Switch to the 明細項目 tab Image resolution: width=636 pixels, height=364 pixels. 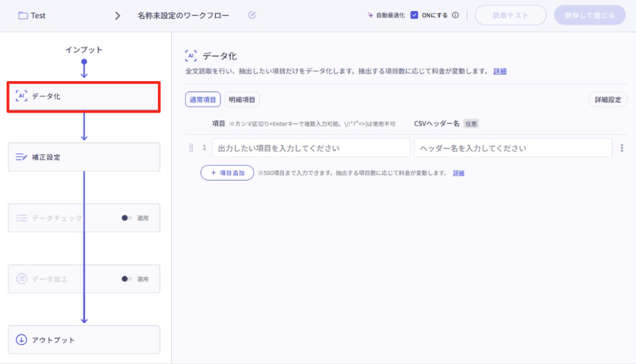click(242, 99)
